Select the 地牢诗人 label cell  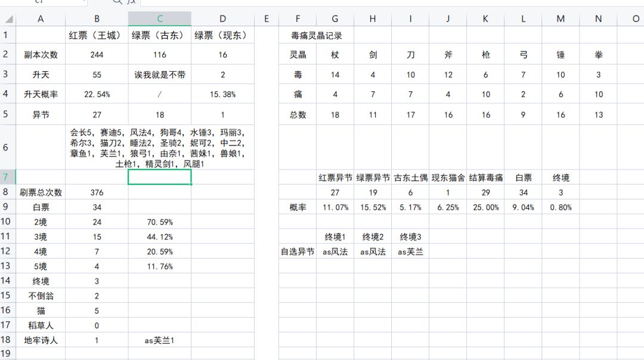41,340
